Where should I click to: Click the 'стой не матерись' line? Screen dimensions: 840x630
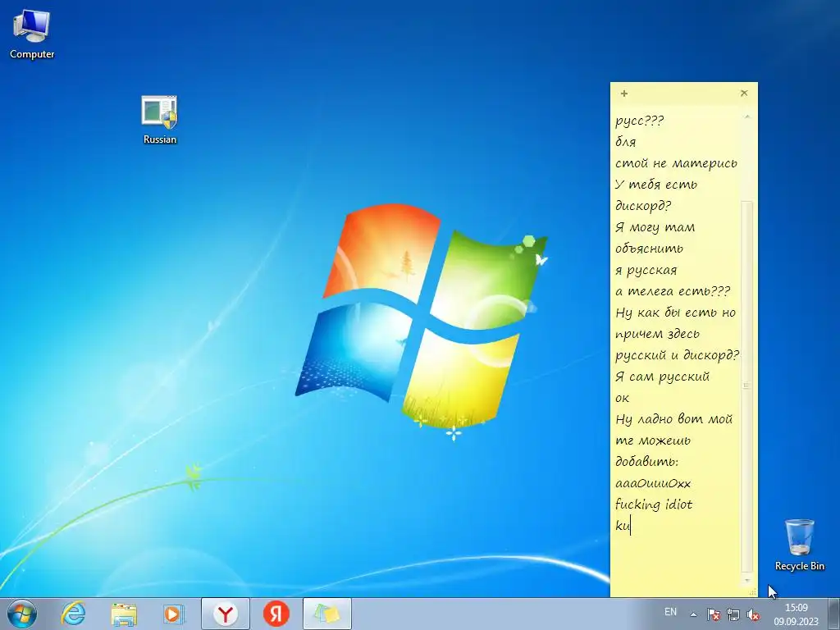(x=676, y=163)
